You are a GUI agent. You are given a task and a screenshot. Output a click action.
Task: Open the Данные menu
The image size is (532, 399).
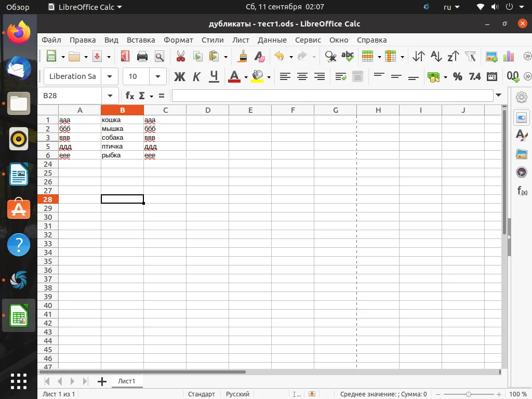pos(272,40)
